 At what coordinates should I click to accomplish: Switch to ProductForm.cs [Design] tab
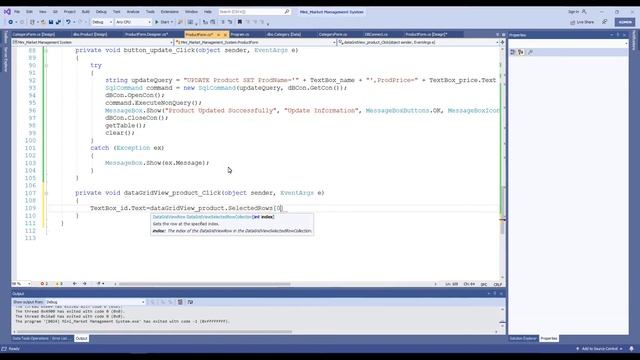pos(427,34)
